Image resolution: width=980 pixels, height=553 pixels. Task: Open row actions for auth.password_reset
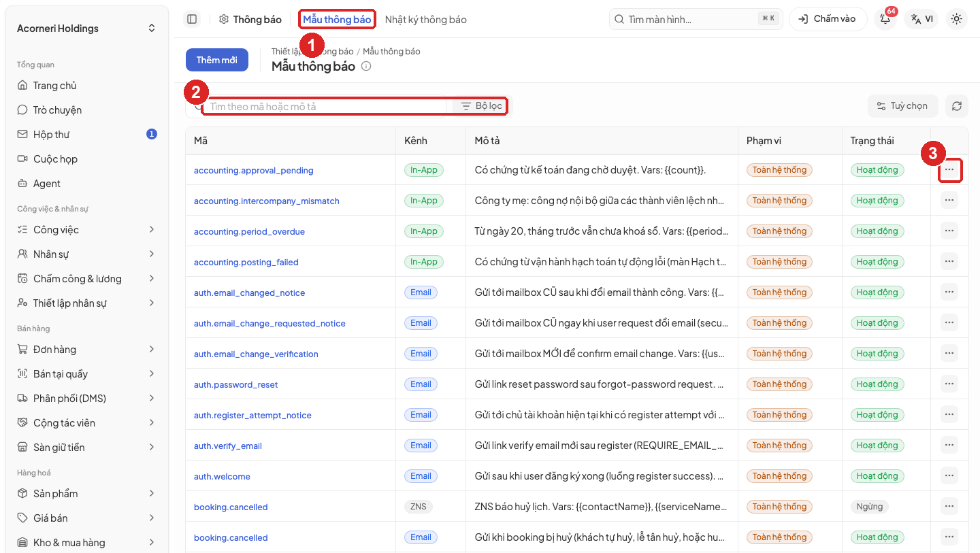(x=949, y=384)
